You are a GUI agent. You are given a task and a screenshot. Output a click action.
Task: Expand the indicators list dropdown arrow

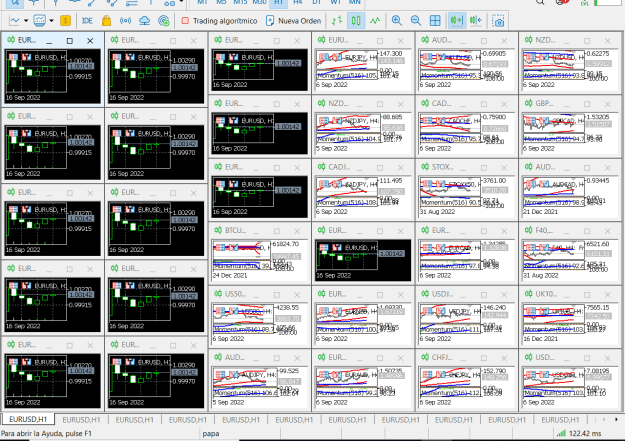click(x=51, y=21)
